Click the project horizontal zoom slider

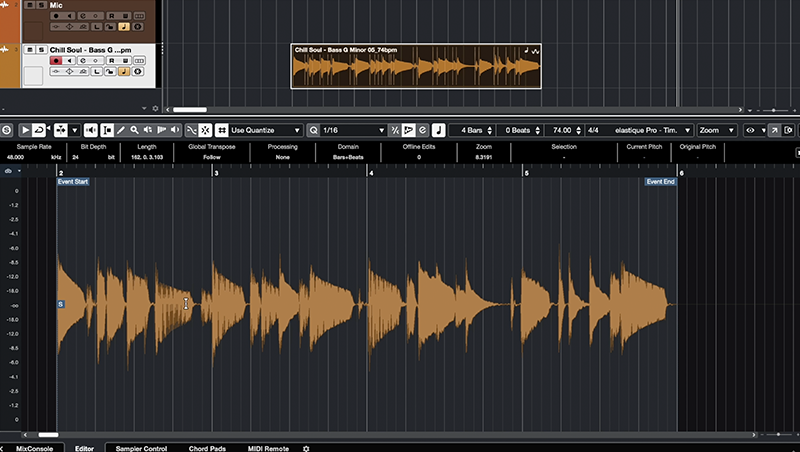pos(774,109)
